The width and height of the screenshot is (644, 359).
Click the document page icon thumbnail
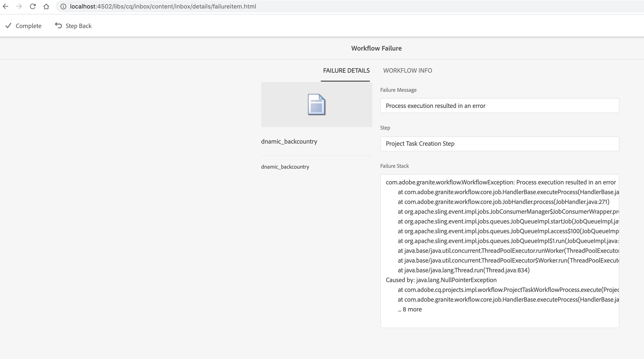(316, 105)
